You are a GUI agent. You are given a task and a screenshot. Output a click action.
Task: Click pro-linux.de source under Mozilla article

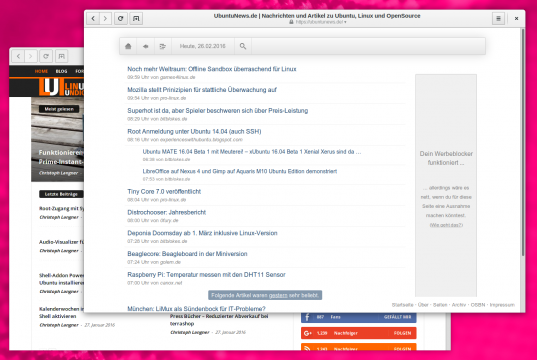click(173, 98)
